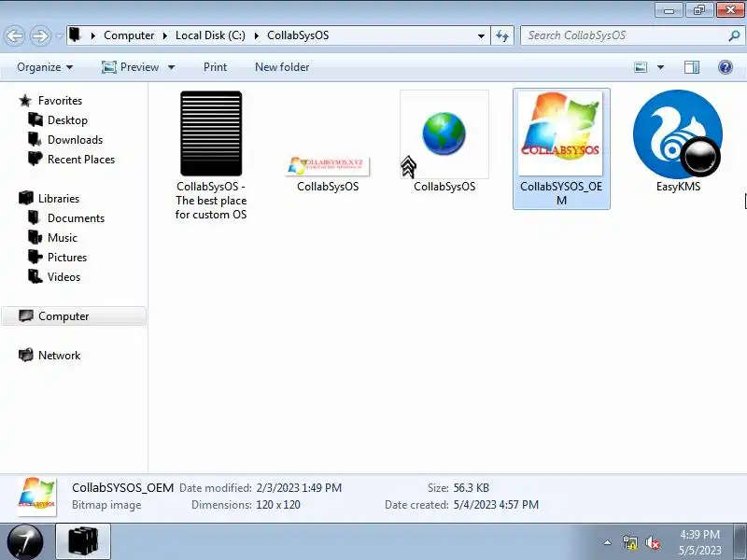Open the Start menu orb
Screen dimensions: 747x560
coord(25,542)
